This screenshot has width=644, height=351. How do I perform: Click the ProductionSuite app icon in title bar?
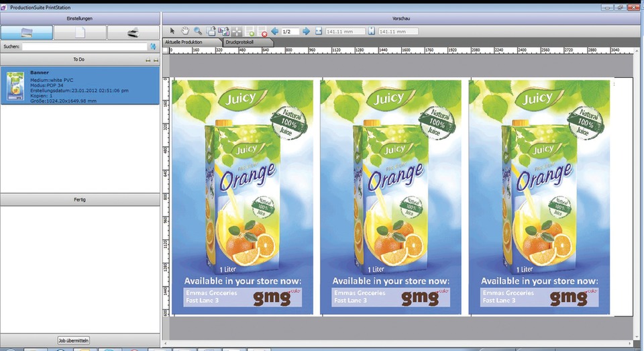(4, 7)
